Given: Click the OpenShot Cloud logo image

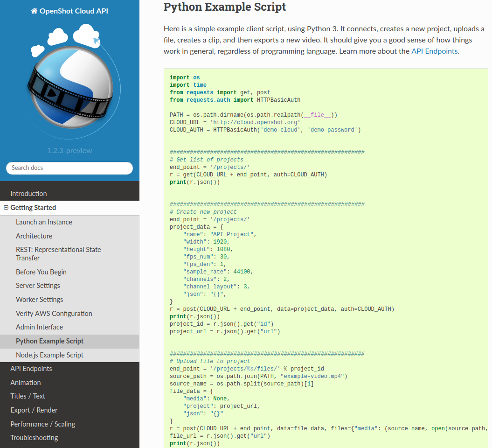Looking at the screenshot, I should (69, 84).
